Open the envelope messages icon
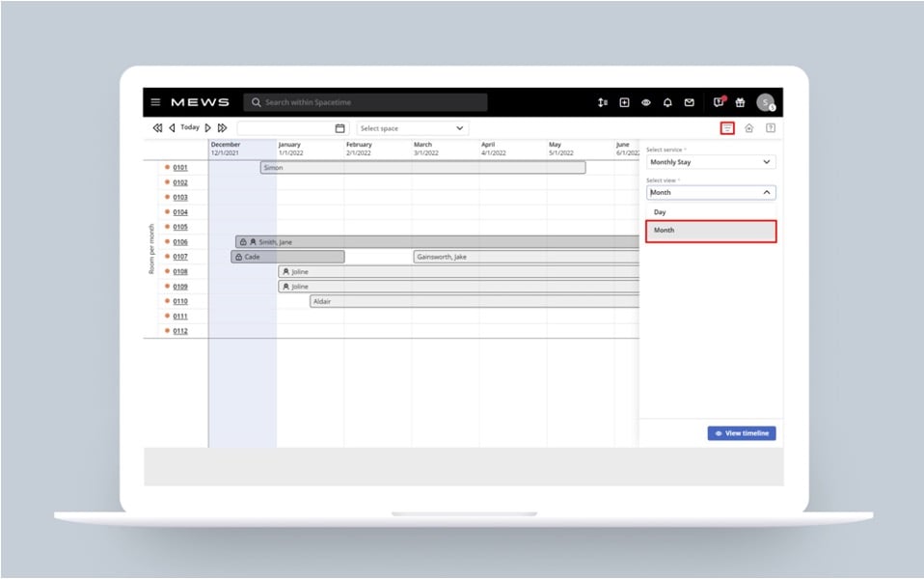This screenshot has width=924, height=579. [x=689, y=102]
